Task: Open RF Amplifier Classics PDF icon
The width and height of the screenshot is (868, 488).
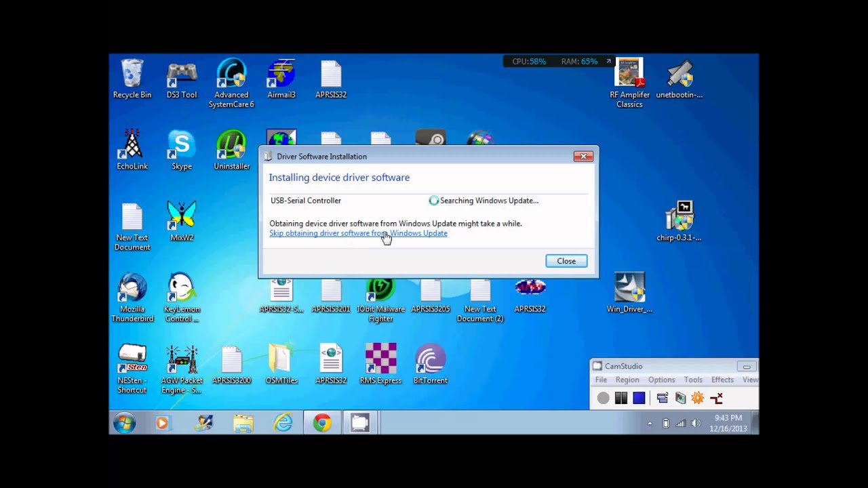Action: (x=629, y=84)
